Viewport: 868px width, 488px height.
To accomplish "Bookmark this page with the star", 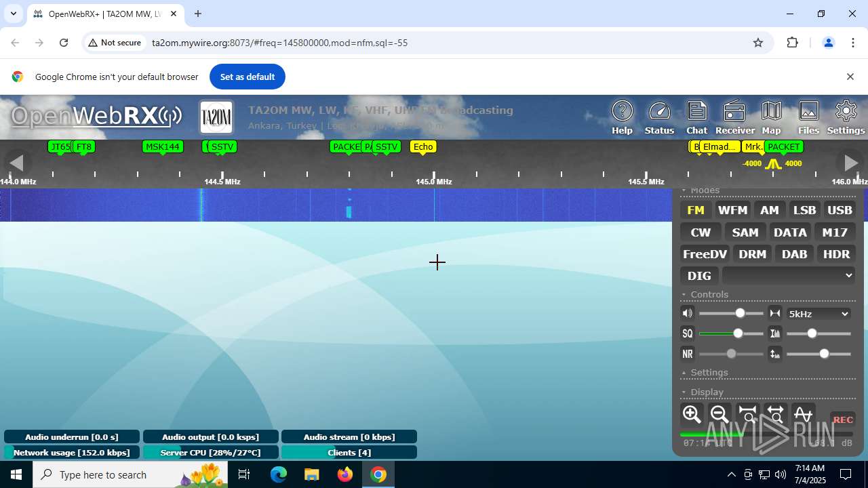I will coord(758,43).
